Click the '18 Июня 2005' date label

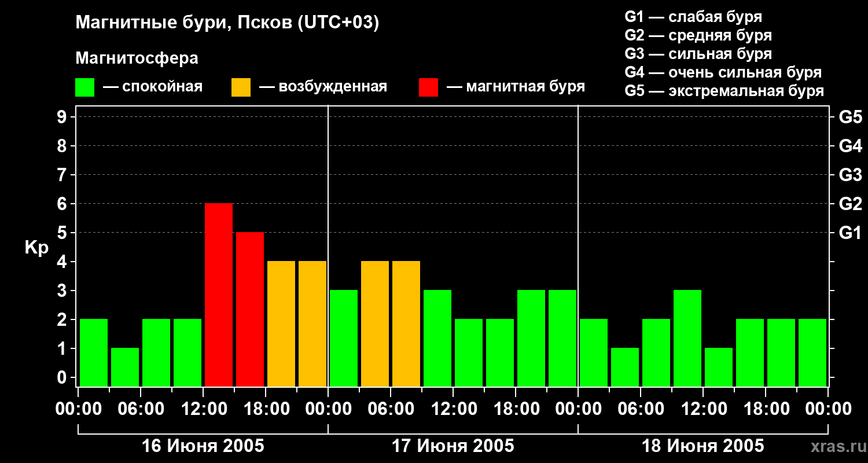(703, 446)
